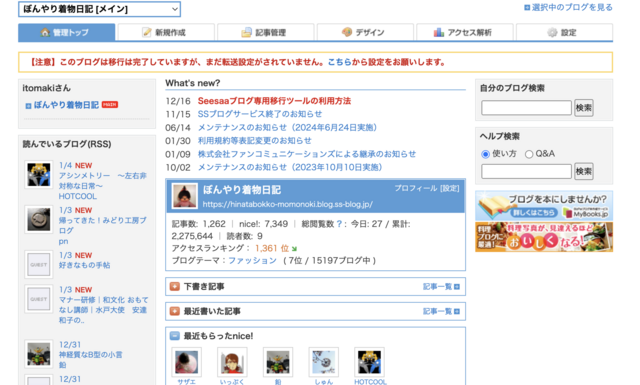Image resolution: width=640 pixels, height=385 pixels.
Task: Open メンテナンスのお知らせ (2023年10月10日実施)
Action: 290,167
